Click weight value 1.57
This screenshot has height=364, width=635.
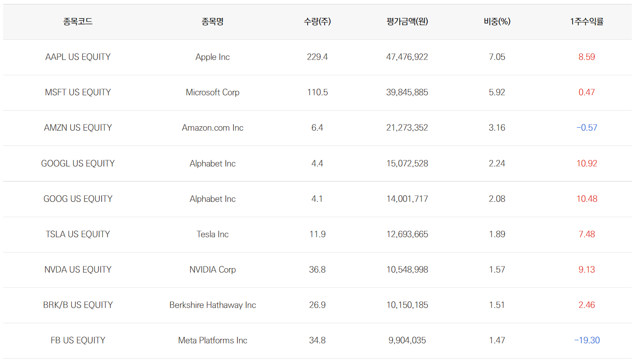(x=497, y=270)
